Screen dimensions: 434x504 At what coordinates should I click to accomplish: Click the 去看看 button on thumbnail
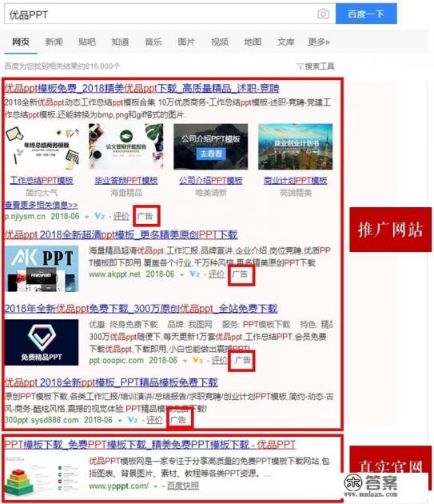click(x=211, y=154)
